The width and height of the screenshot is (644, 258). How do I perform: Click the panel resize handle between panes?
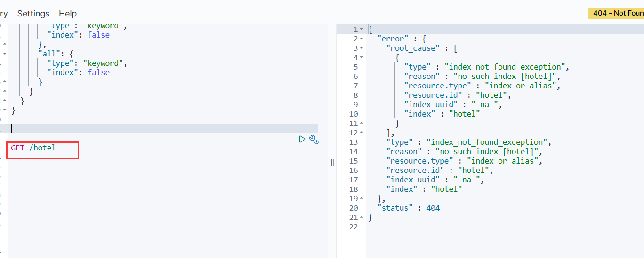[x=332, y=163]
